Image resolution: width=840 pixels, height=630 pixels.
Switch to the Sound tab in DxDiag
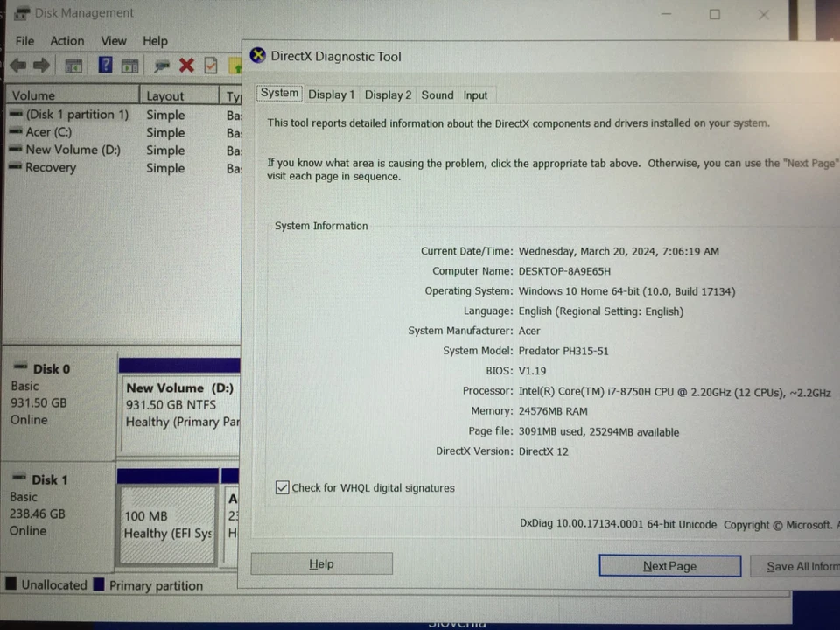[437, 94]
